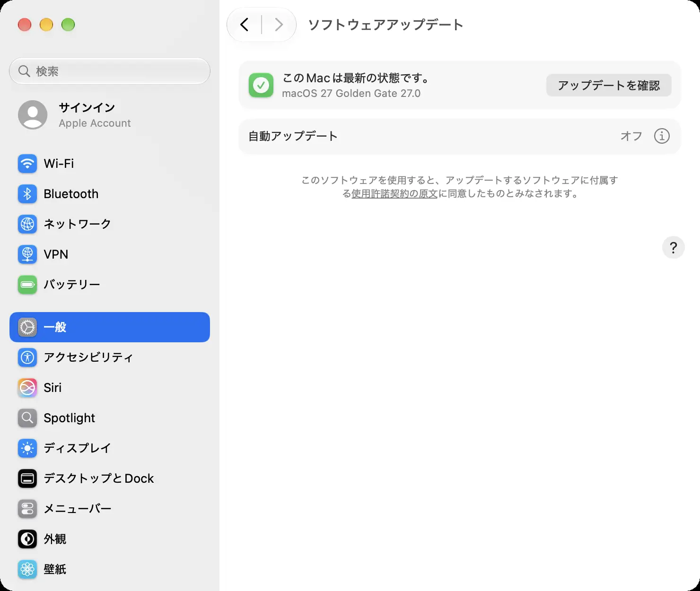Click the 一般 gear icon
This screenshot has width=700, height=591.
(x=27, y=327)
